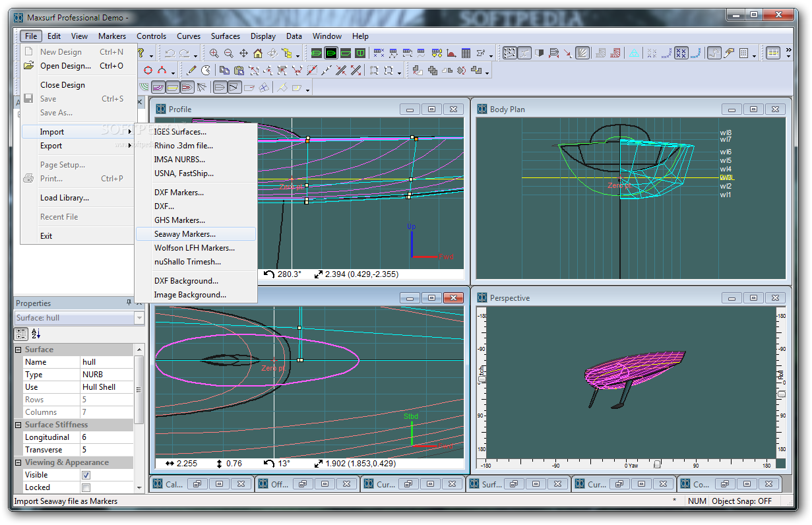Select the Pan view arrows tool
Image resolution: width=812 pixels, height=525 pixels.
tap(243, 53)
